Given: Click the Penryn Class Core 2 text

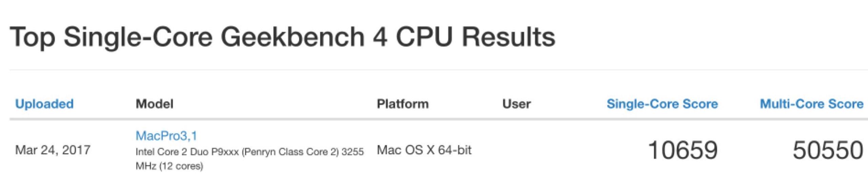Looking at the screenshot, I should point(290,152).
